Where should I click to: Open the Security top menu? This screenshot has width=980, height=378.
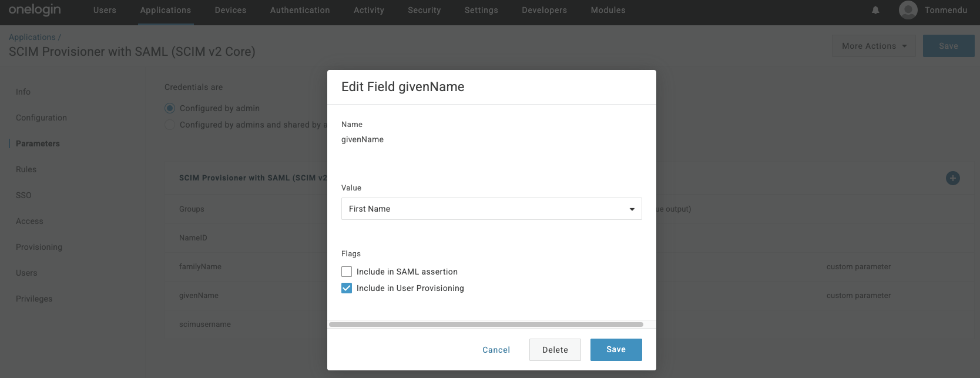pyautogui.click(x=424, y=10)
